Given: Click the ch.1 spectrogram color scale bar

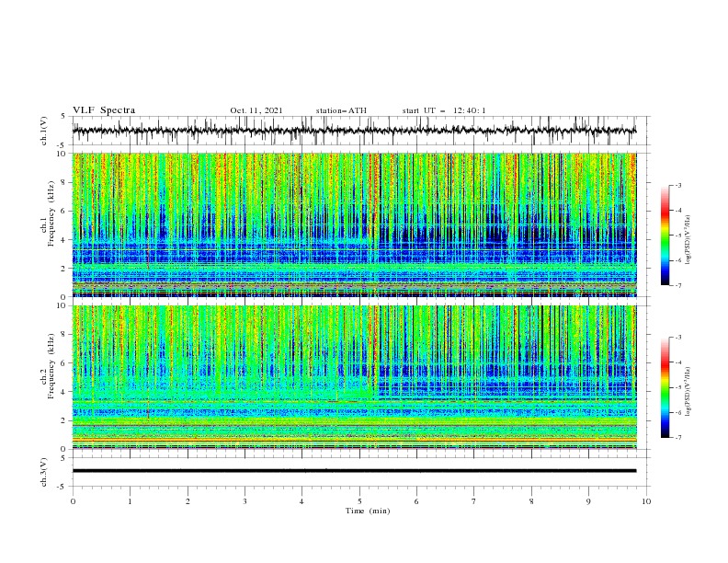Looking at the screenshot, I should tap(665, 236).
